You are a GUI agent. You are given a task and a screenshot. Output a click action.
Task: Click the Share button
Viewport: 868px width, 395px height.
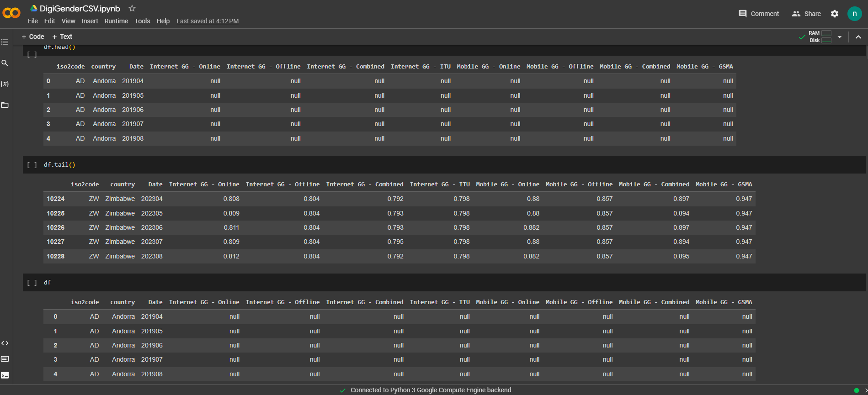coord(806,14)
